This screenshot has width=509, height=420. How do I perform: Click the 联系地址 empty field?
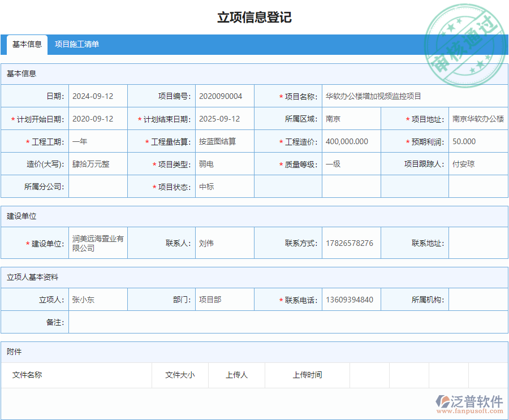click(478, 243)
